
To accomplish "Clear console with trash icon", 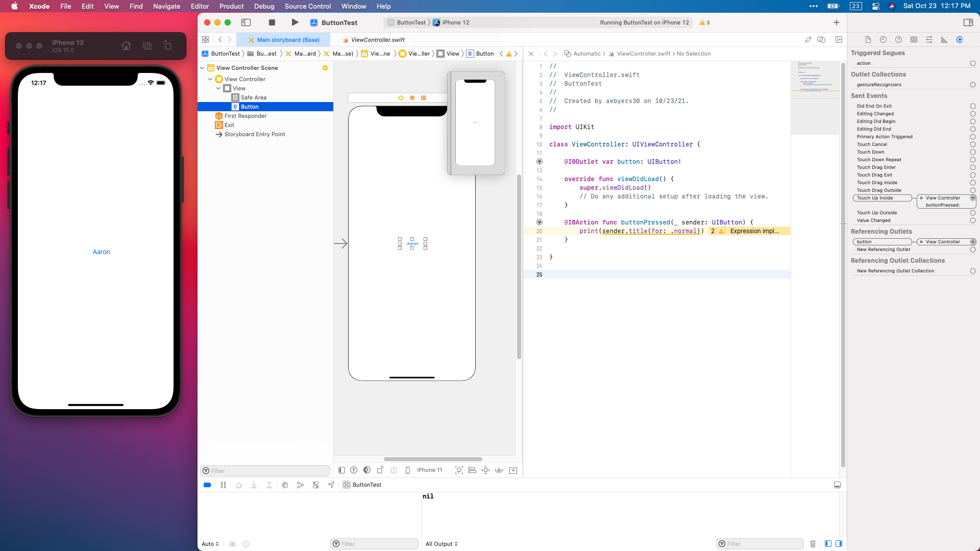I will tap(813, 544).
